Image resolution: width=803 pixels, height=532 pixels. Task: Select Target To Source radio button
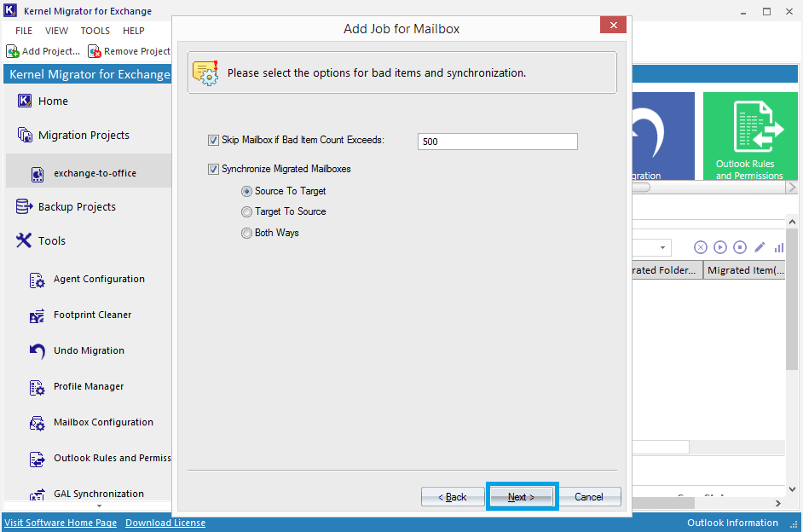tap(247, 211)
